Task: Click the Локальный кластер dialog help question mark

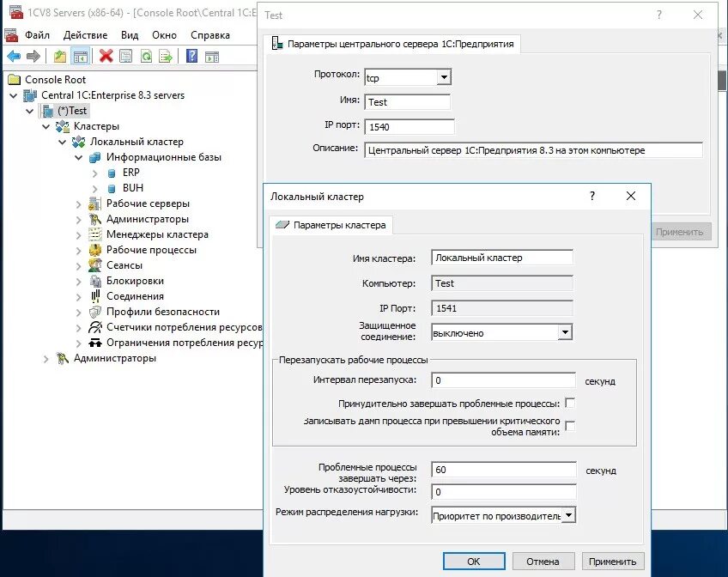Action: coord(592,196)
